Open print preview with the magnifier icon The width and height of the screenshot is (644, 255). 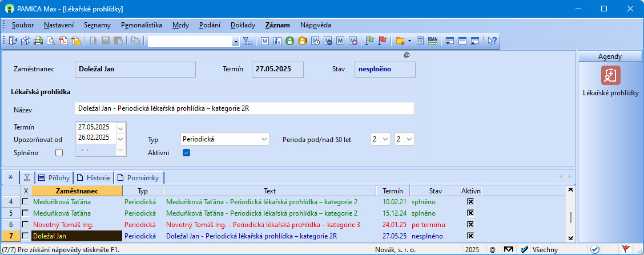point(51,41)
